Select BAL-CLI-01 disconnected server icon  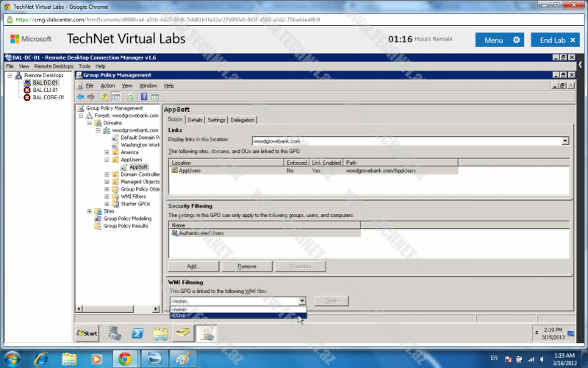click(x=27, y=90)
